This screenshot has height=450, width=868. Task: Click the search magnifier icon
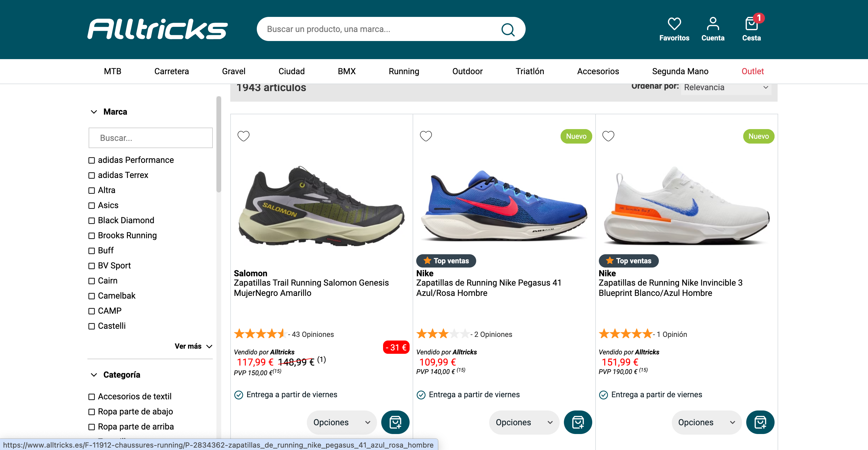coord(508,29)
